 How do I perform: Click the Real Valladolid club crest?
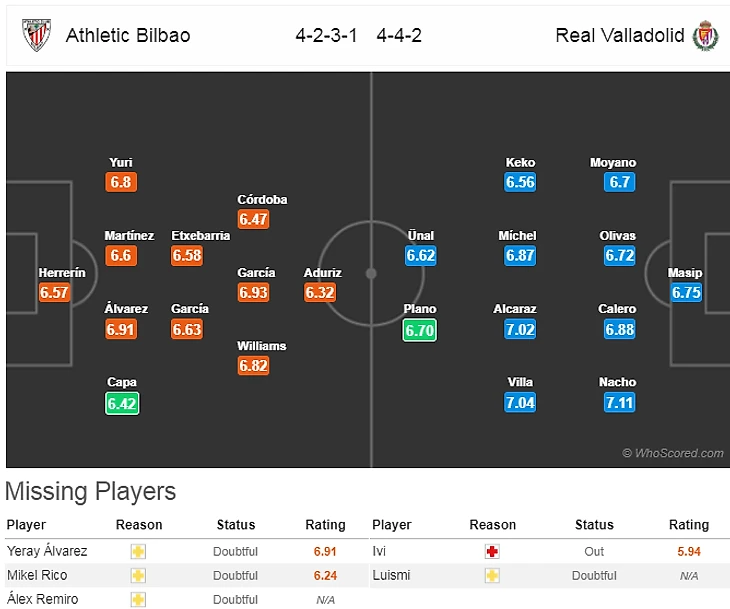(705, 35)
